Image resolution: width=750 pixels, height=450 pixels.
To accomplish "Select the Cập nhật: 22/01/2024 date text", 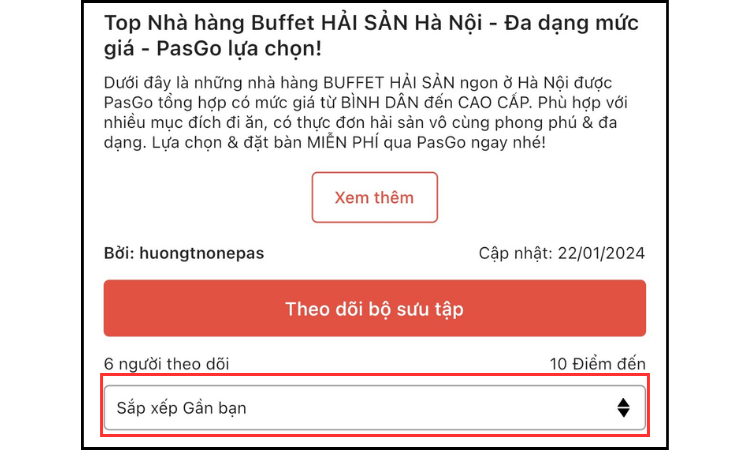I will click(x=562, y=253).
